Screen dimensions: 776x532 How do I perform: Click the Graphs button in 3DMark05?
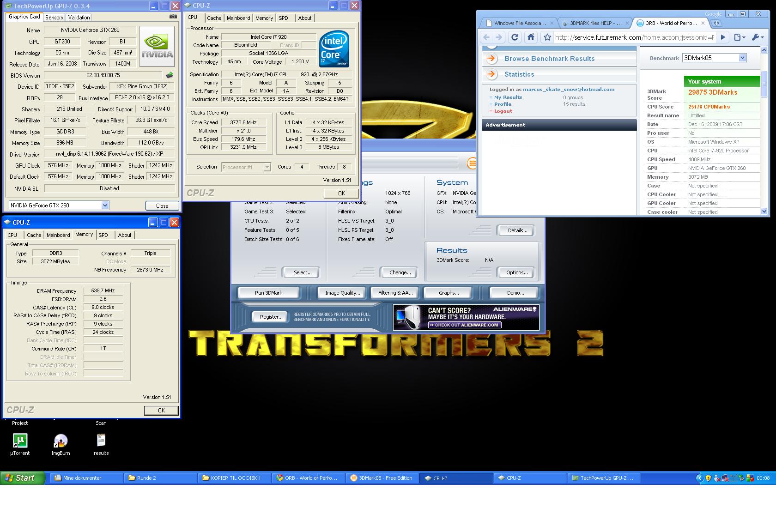click(449, 293)
